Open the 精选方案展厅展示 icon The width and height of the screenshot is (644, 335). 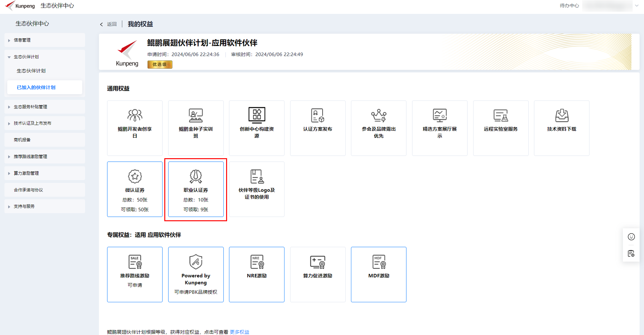440,115
